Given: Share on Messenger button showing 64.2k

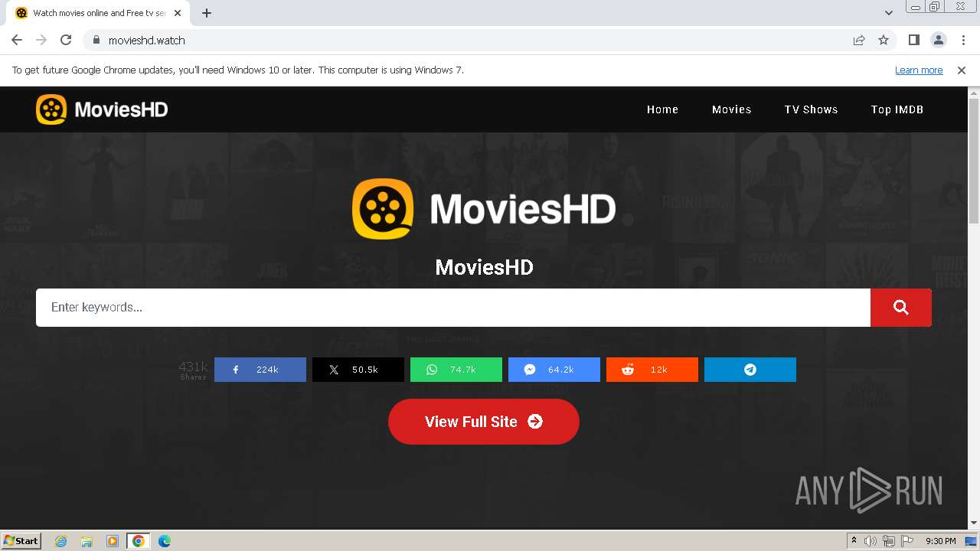Looking at the screenshot, I should click(x=554, y=370).
